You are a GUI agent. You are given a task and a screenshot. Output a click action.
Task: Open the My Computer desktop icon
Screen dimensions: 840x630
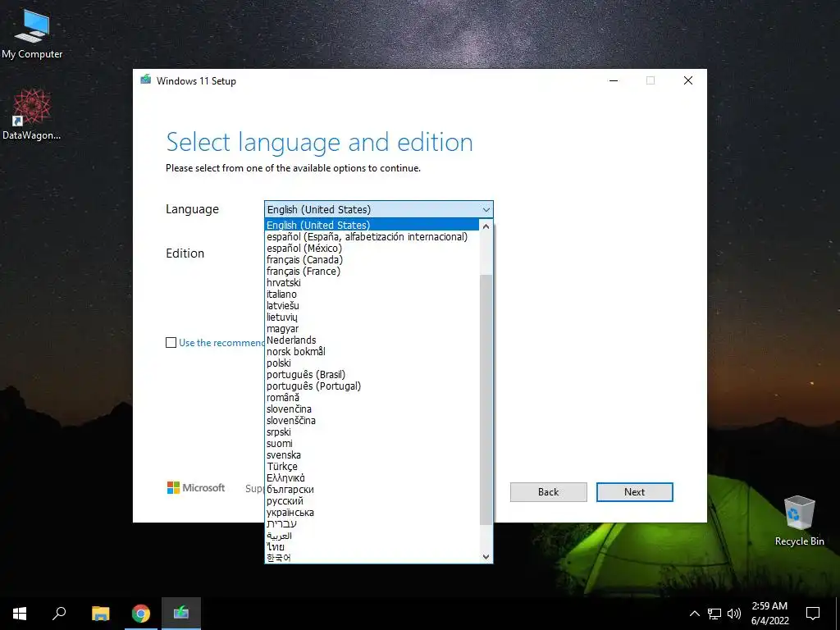coord(32,33)
